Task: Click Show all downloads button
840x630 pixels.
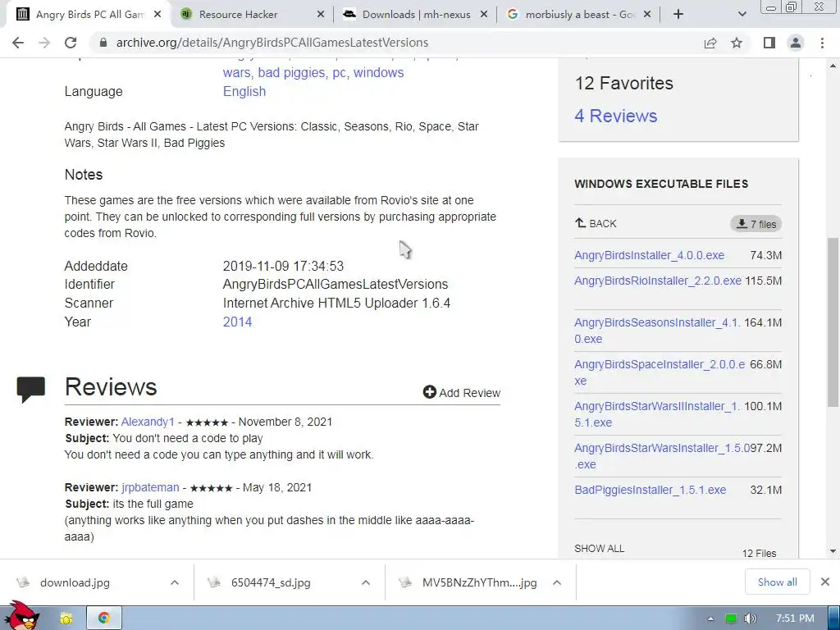Action: 778,582
